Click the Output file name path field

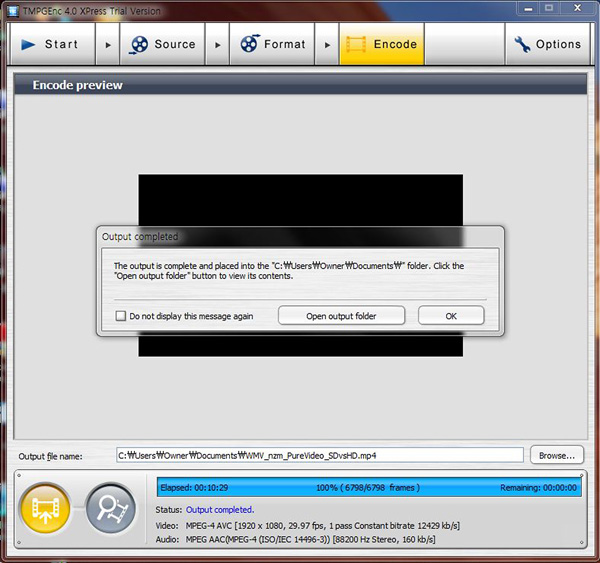(x=320, y=455)
